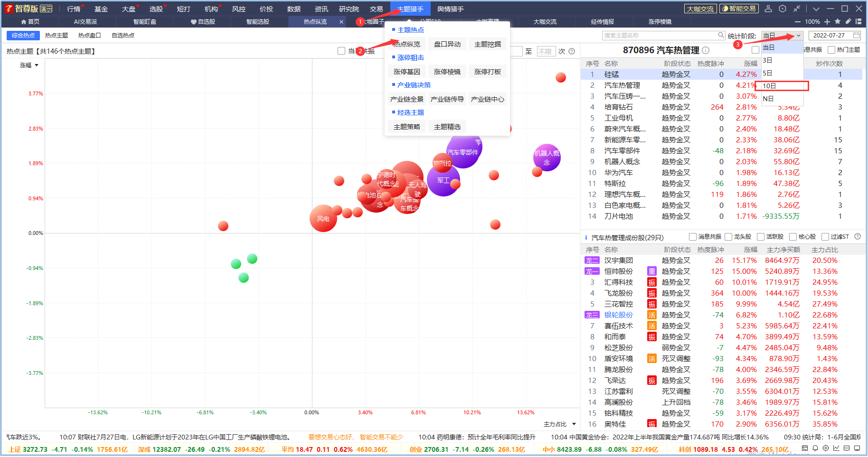This screenshot has height=457, width=868.
Task: Zoom in with the plus icon
Action: click(827, 22)
